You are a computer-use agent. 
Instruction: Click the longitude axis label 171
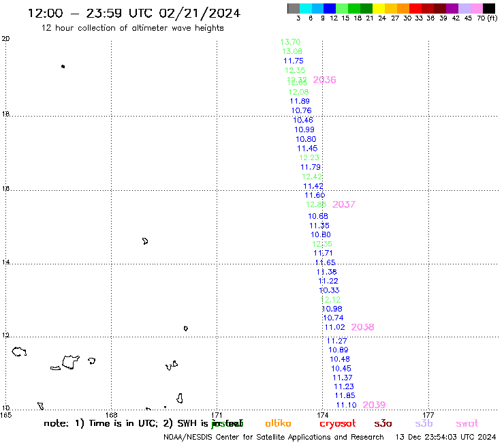coord(217,415)
